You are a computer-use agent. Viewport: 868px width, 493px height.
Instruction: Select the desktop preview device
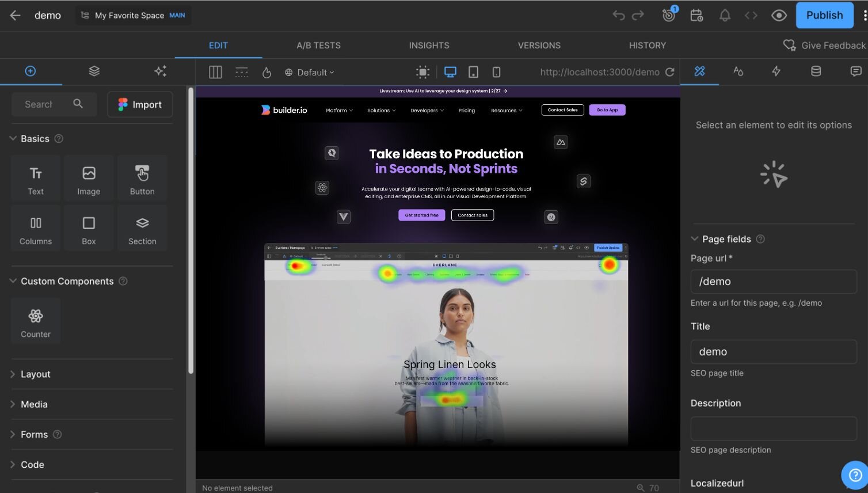coord(450,72)
